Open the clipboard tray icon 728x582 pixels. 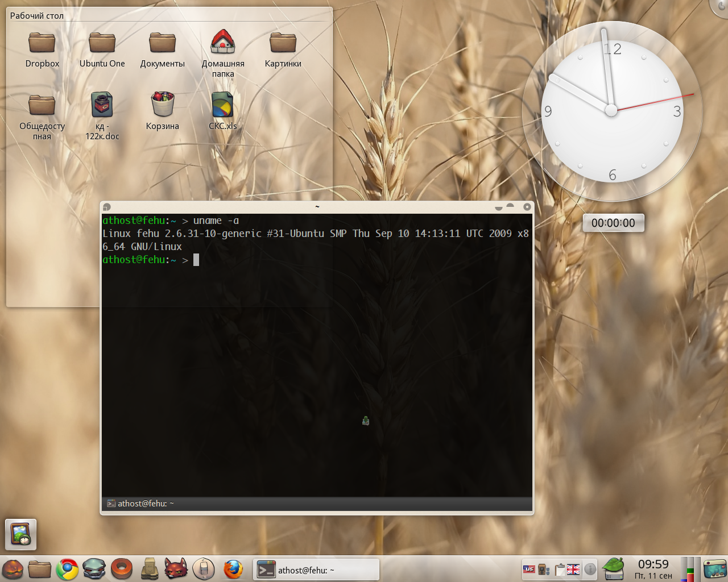tap(560, 569)
